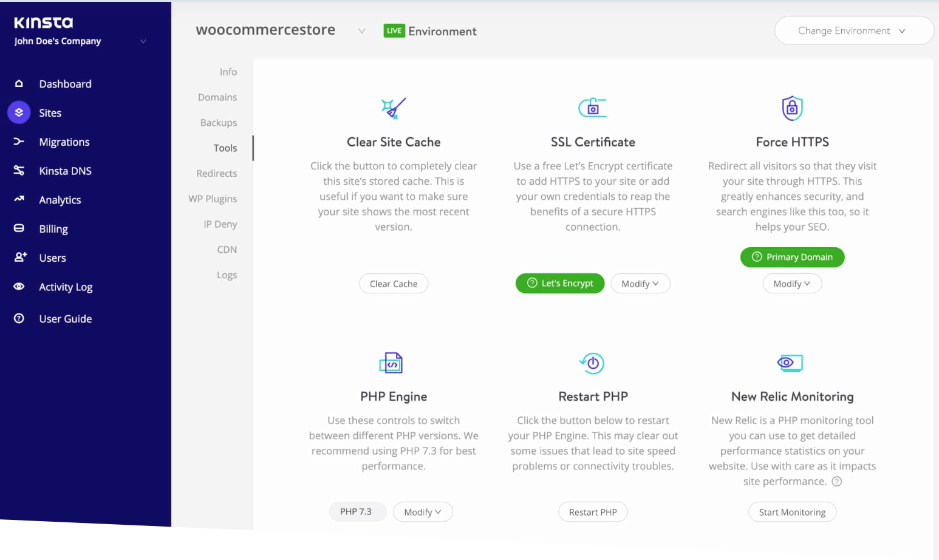Click the Let's Encrypt button
The image size is (939, 560).
pyautogui.click(x=559, y=283)
